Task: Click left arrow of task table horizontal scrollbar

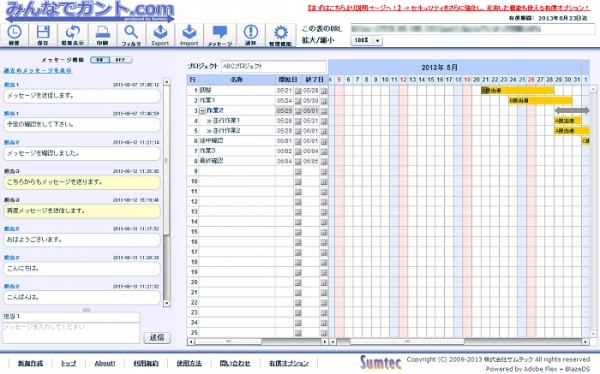Action: pyautogui.click(x=191, y=341)
